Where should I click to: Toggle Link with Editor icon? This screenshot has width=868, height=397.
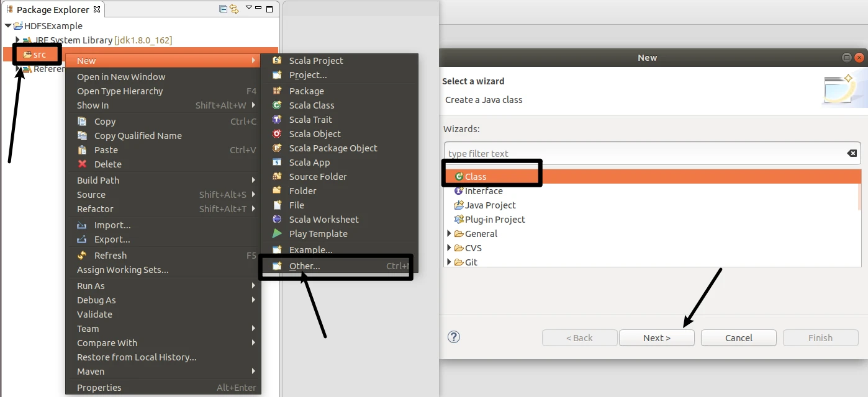(234, 9)
